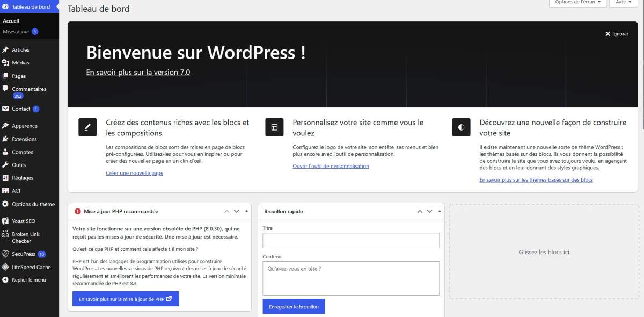Click the layout icon beside Personnalisez votre site
Viewport: 644px width, 317px height.
click(274, 127)
